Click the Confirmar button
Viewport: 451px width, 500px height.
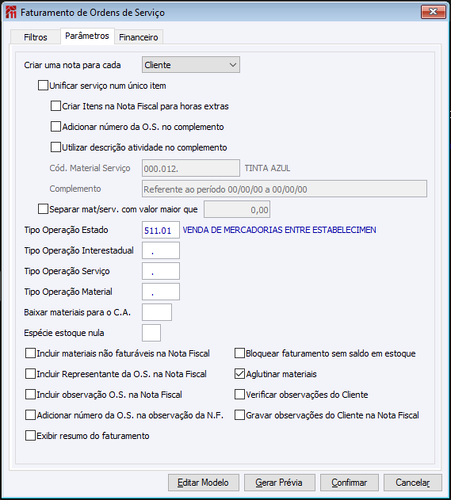[349, 483]
